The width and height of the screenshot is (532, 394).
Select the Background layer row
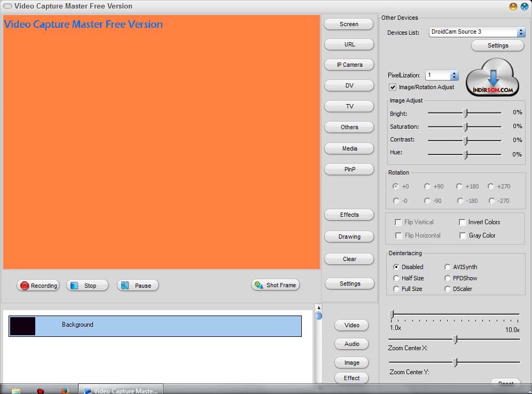tap(155, 326)
